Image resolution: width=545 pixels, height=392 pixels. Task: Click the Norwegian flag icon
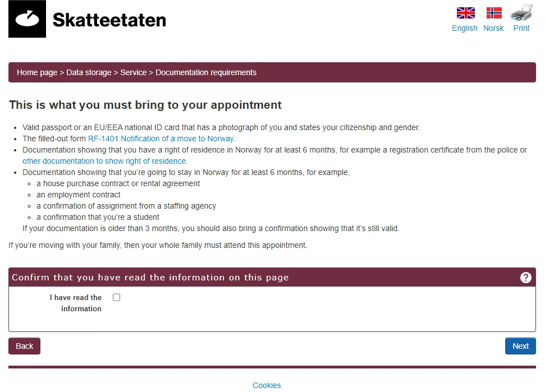coord(494,13)
